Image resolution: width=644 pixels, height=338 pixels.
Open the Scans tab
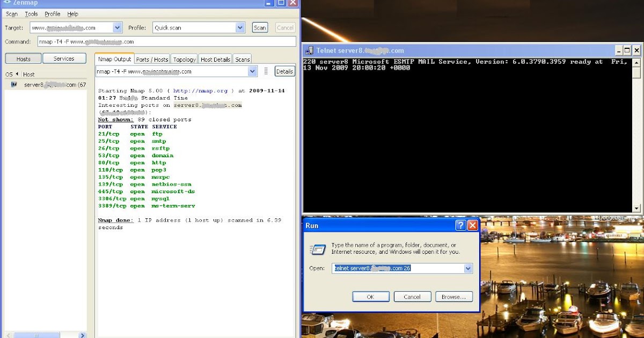click(x=243, y=60)
